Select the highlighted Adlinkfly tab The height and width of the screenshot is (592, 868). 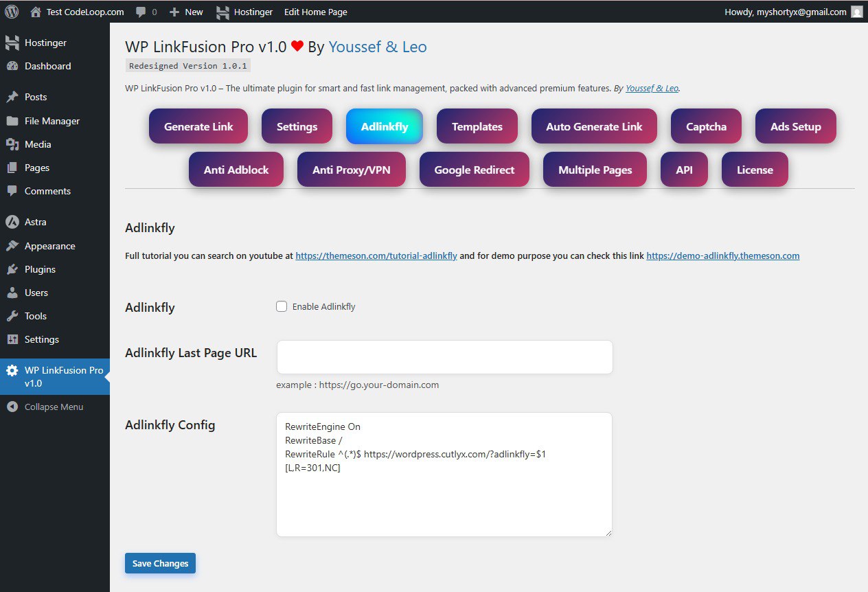385,126
